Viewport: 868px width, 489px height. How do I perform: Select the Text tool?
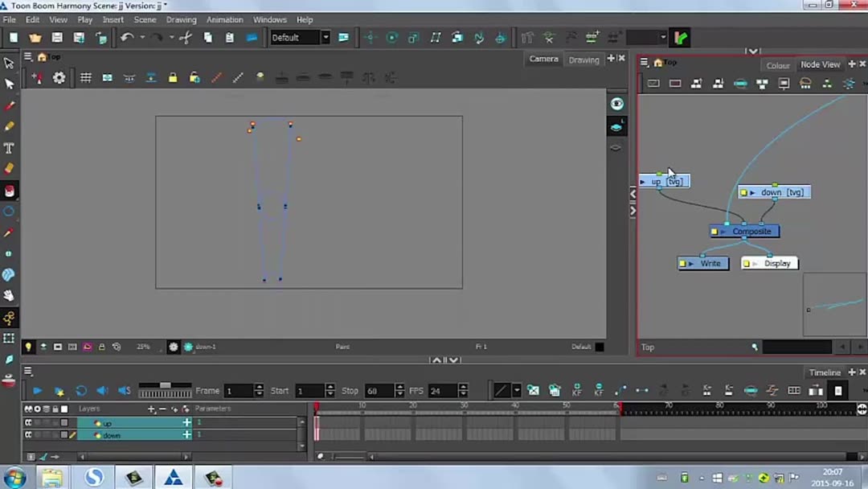click(x=10, y=147)
